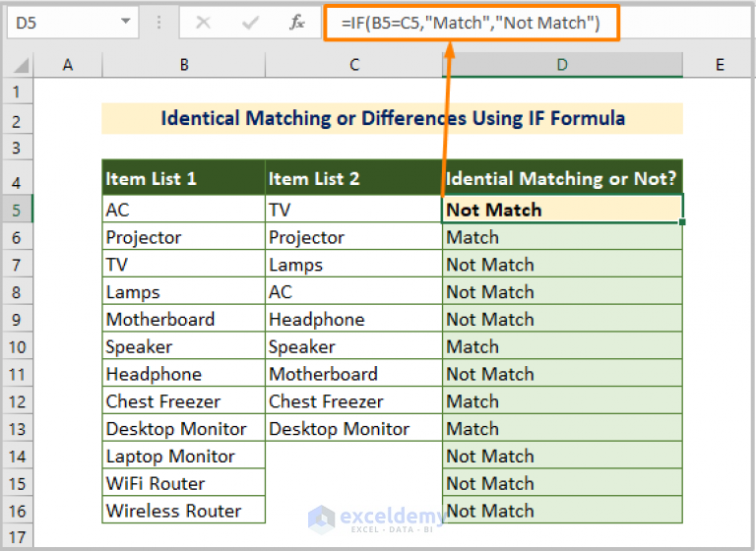Image resolution: width=756 pixels, height=551 pixels.
Task: Click the formula bar with the IF formula
Action: coord(472,23)
